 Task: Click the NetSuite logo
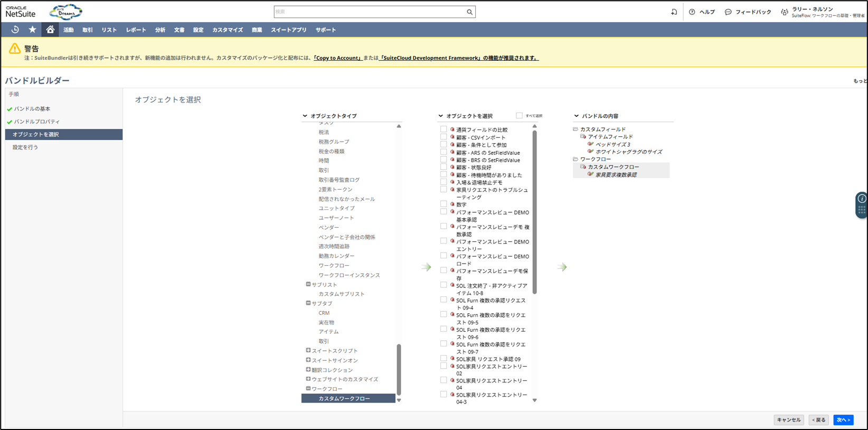(x=21, y=12)
